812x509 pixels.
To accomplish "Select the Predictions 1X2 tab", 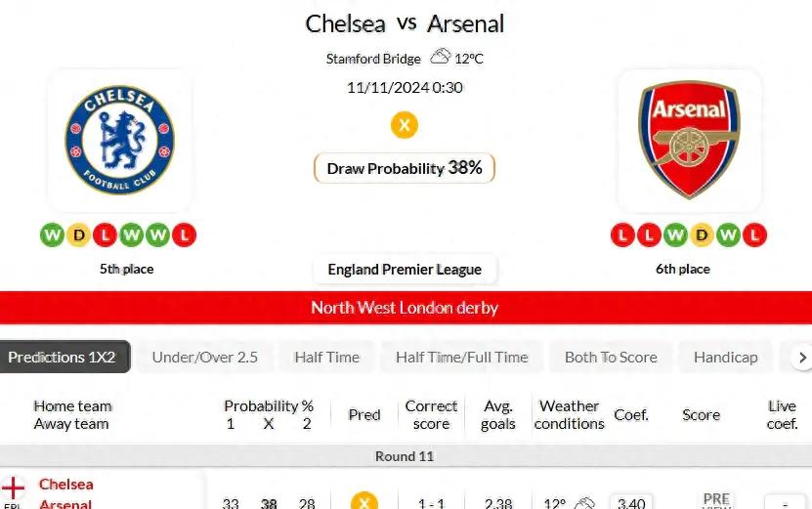I will coord(64,357).
